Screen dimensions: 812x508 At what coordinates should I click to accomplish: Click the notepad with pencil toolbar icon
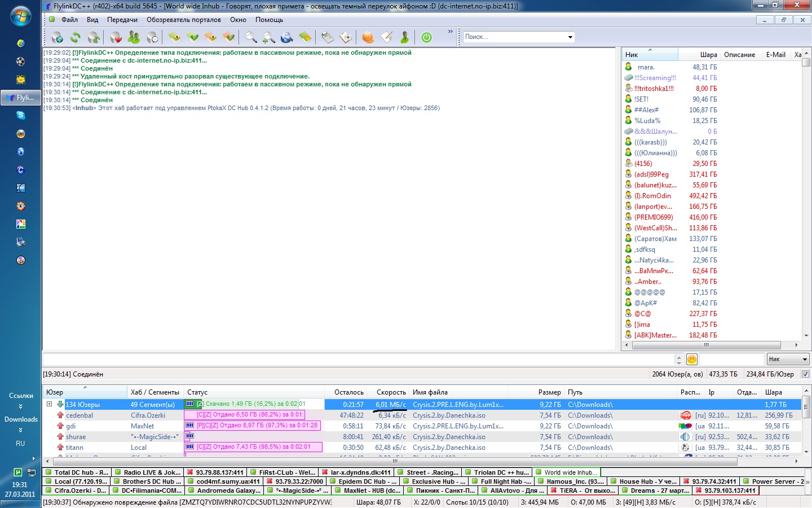tap(386, 37)
